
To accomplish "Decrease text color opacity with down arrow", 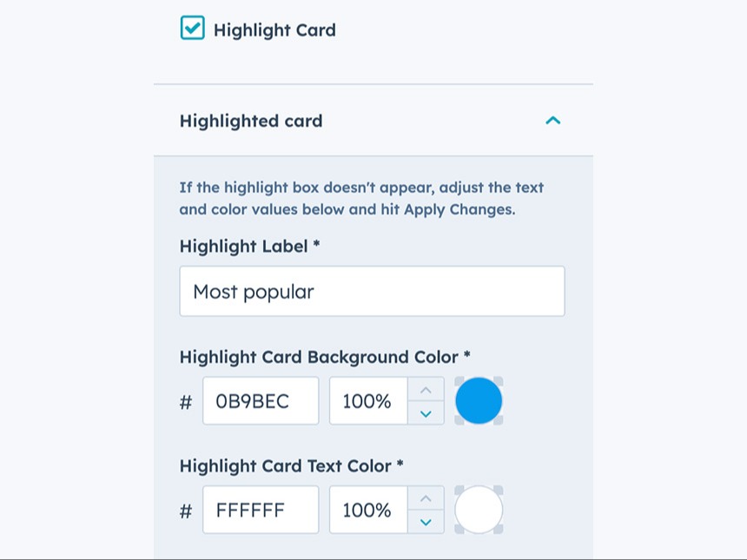I will 426,523.
